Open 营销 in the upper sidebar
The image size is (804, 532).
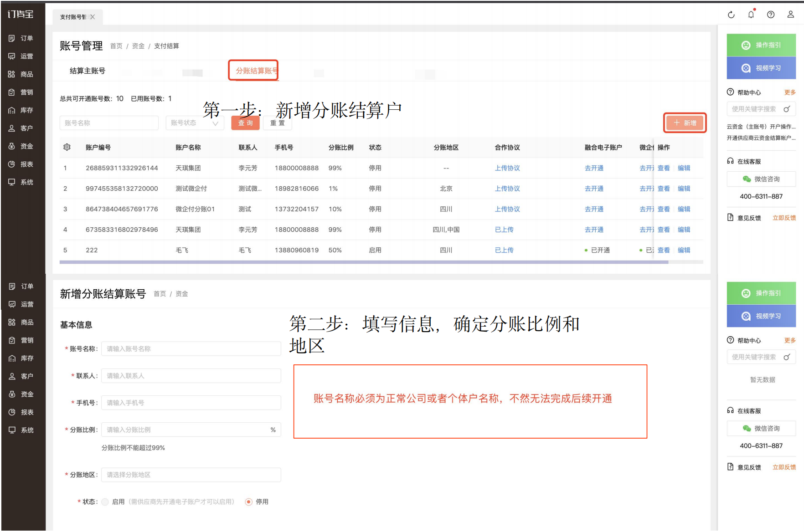pos(21,92)
